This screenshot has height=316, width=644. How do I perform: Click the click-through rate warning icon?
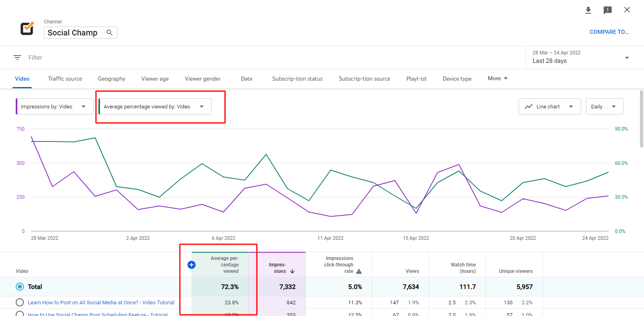359,271
